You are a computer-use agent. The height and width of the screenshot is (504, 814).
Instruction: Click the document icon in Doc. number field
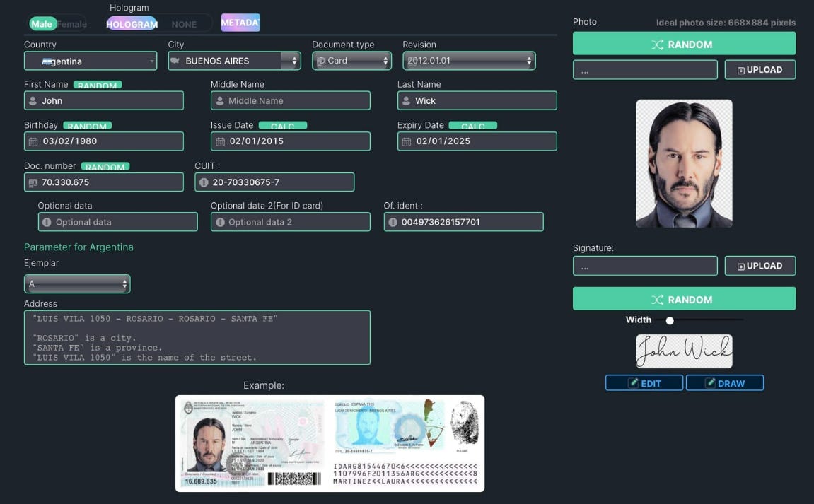point(33,182)
